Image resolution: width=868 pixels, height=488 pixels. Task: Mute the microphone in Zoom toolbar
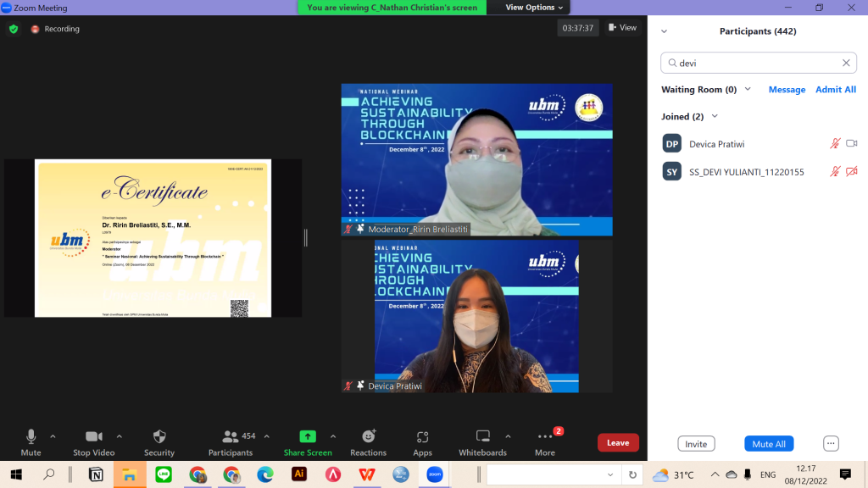31,442
